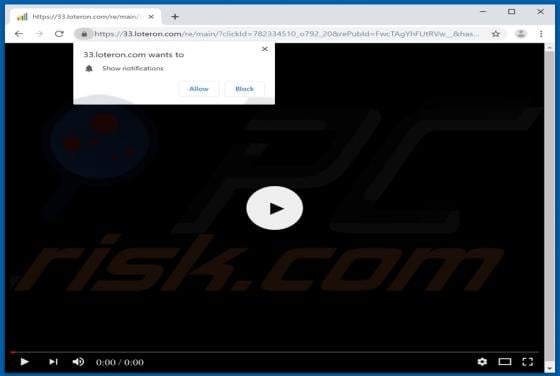The width and height of the screenshot is (560, 376).
Task: Block notifications from 33.loteron.com
Action: point(245,89)
